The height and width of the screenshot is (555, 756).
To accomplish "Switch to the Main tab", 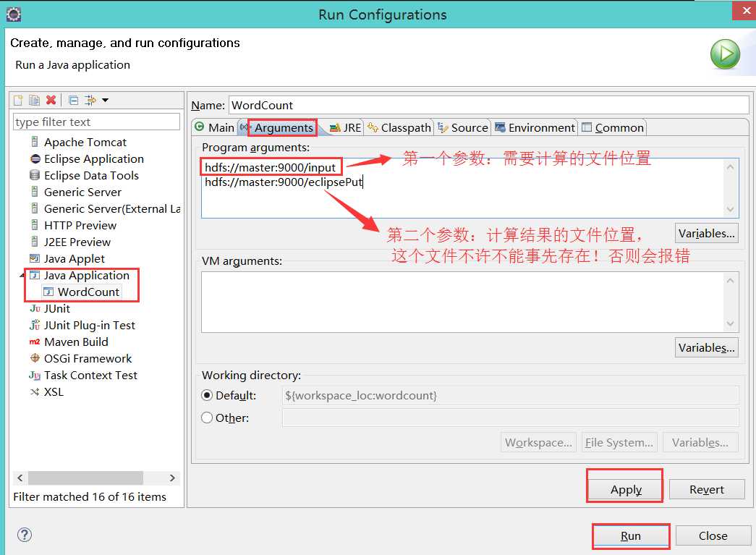I will click(215, 128).
